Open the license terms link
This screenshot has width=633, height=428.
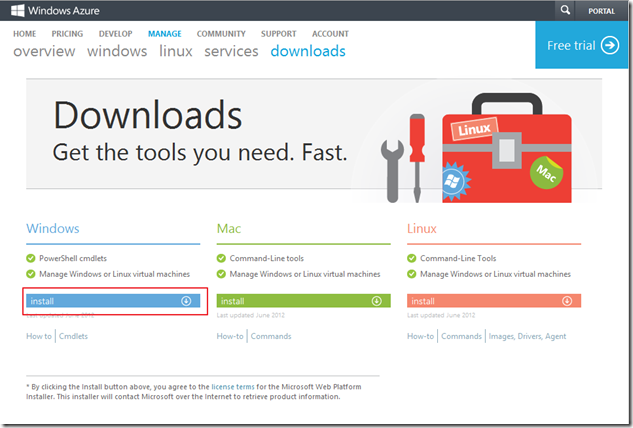pos(233,387)
